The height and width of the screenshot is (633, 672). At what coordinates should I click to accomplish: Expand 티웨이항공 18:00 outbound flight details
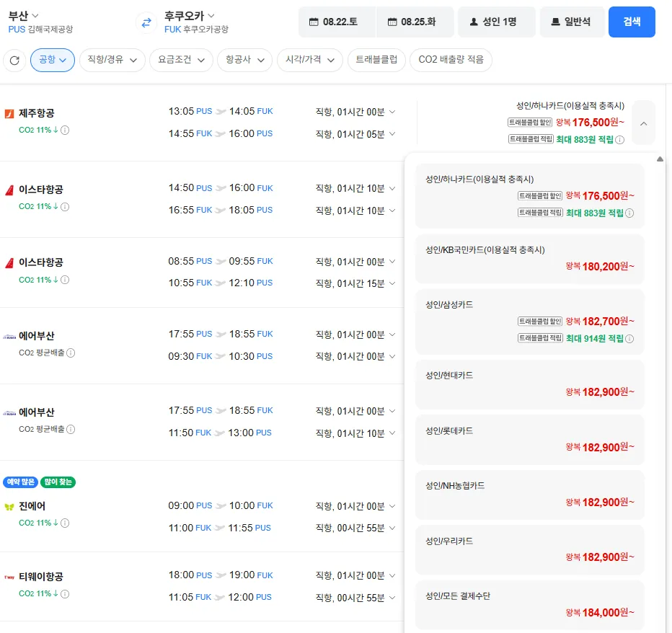(392, 575)
